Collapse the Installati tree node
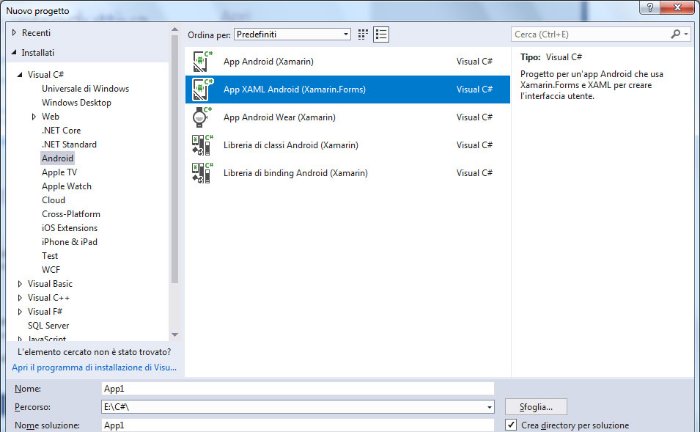Image resolution: width=700 pixels, height=432 pixels. pyautogui.click(x=14, y=53)
